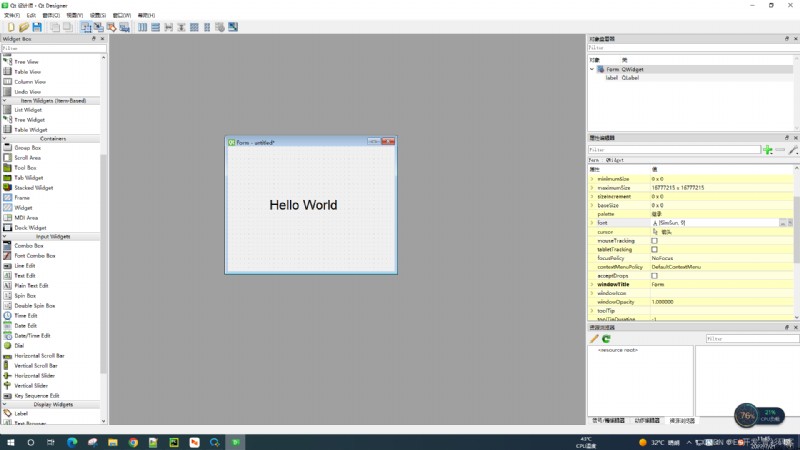Screen dimensions: 800x450
Task: Click the Break Layout toolbar icon
Action: pyautogui.click(x=219, y=27)
